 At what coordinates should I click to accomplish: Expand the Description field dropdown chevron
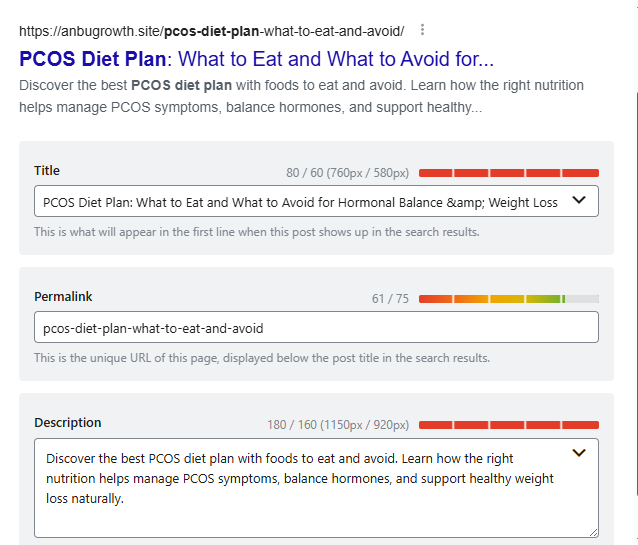click(578, 453)
